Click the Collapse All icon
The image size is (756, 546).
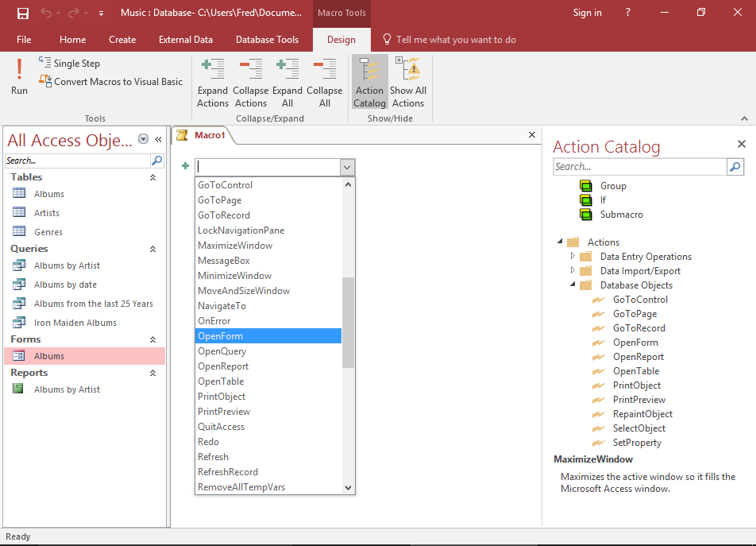coord(325,83)
